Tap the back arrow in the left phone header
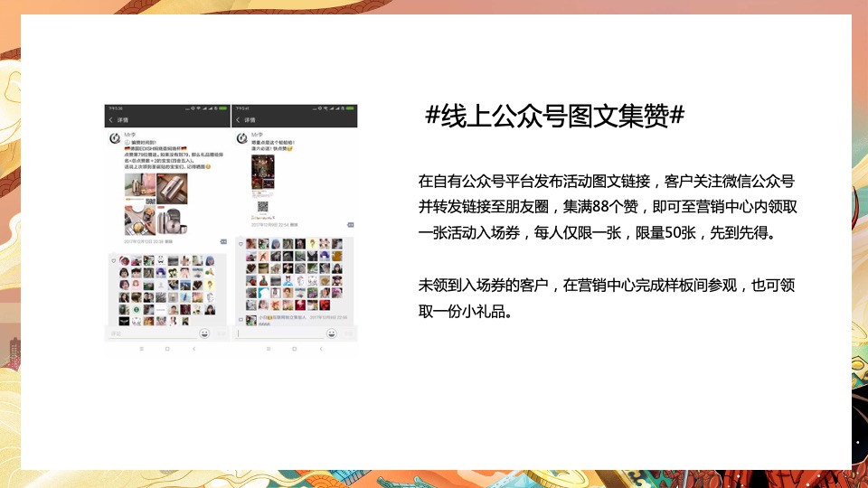 110,119
